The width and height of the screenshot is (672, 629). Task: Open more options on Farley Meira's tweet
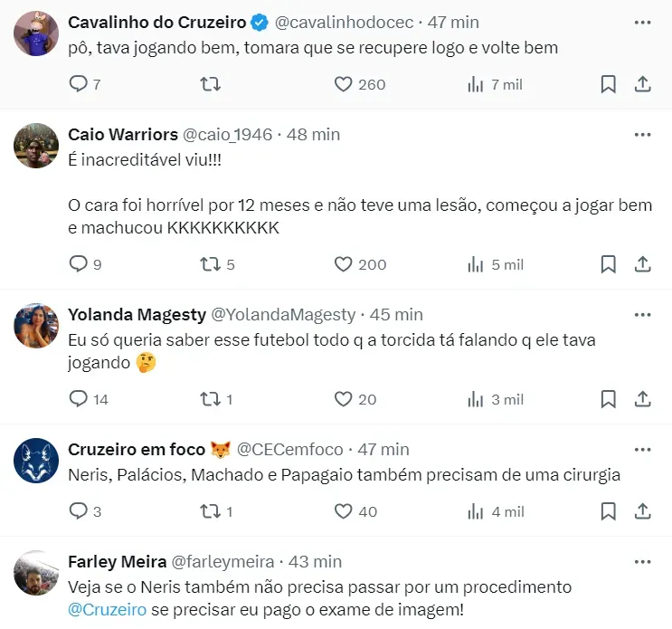(642, 561)
